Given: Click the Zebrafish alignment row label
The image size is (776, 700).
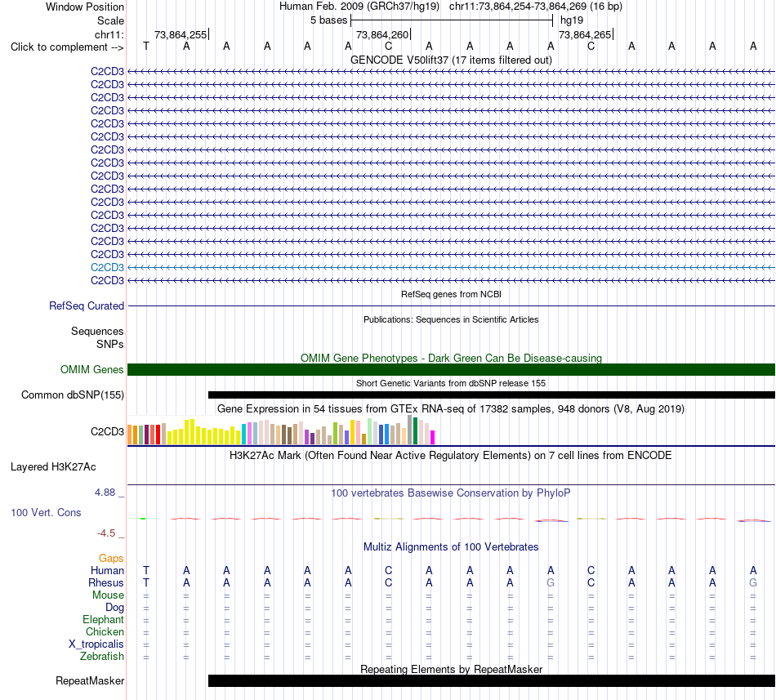Looking at the screenshot, I should coord(102,657).
